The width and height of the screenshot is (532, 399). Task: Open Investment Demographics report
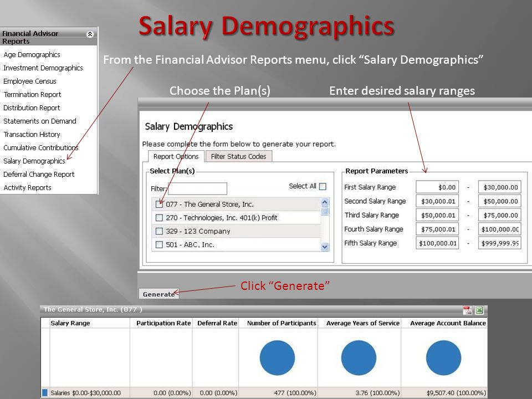tap(43, 68)
